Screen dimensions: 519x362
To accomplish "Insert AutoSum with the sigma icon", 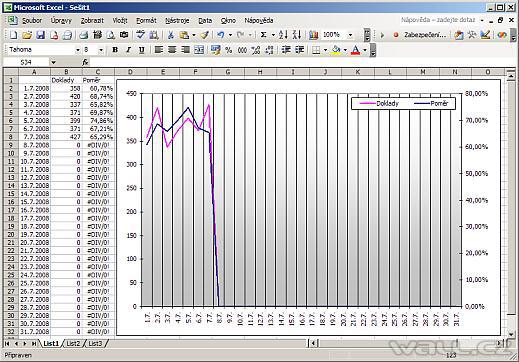I will click(263, 35).
